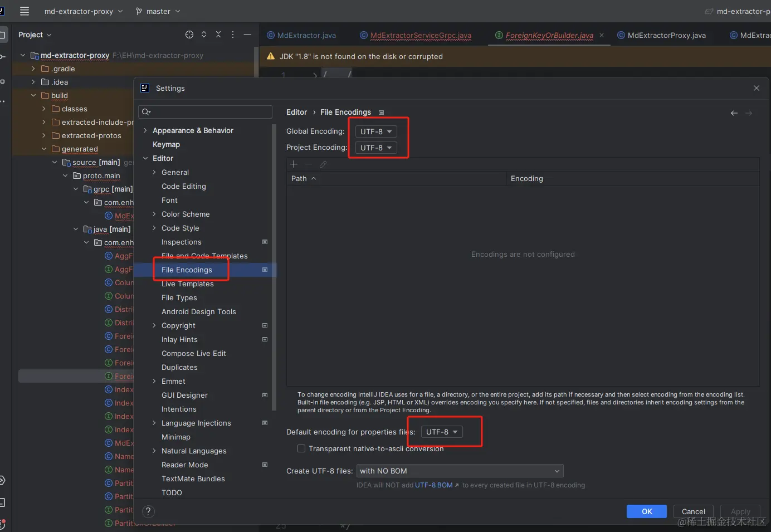Select Duplicates settings page
The height and width of the screenshot is (532, 771).
click(179, 367)
